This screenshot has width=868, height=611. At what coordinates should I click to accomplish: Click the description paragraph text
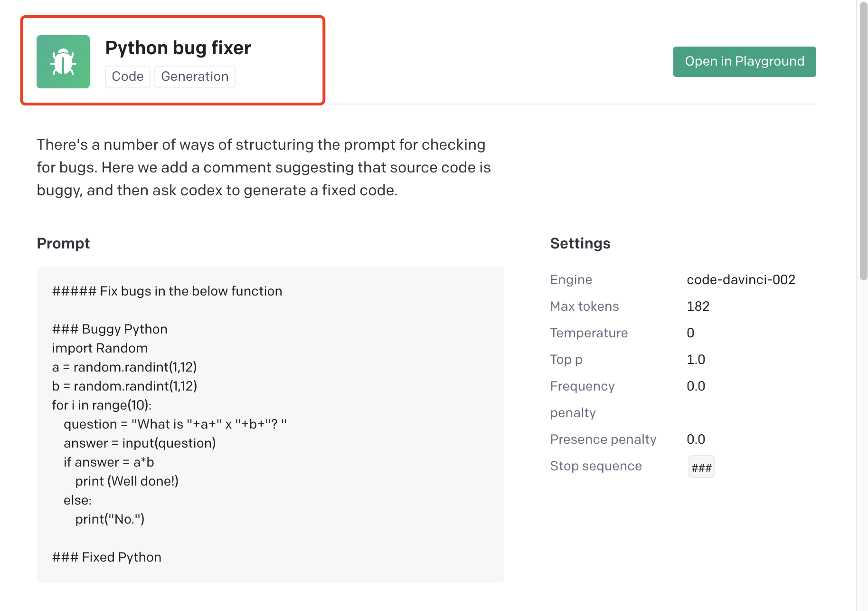coord(264,167)
